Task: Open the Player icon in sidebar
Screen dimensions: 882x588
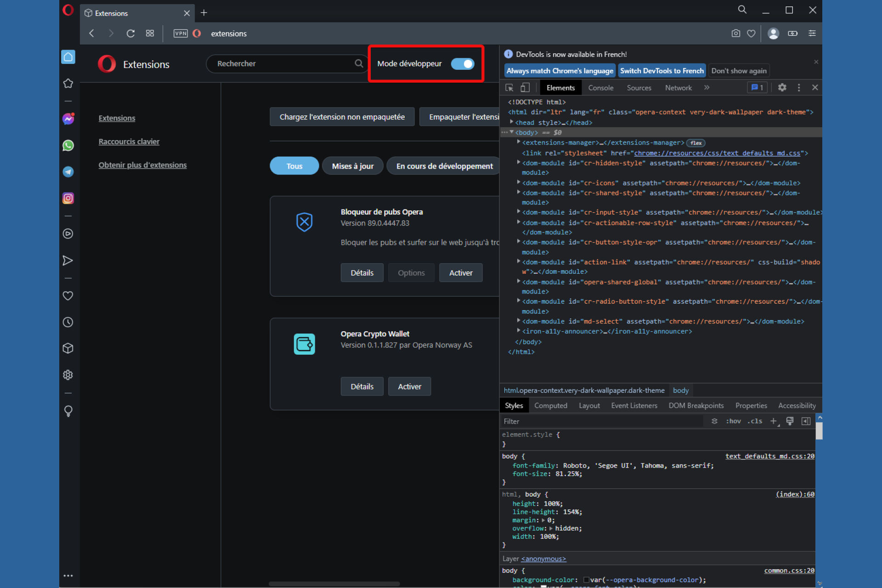Action: coord(68,234)
